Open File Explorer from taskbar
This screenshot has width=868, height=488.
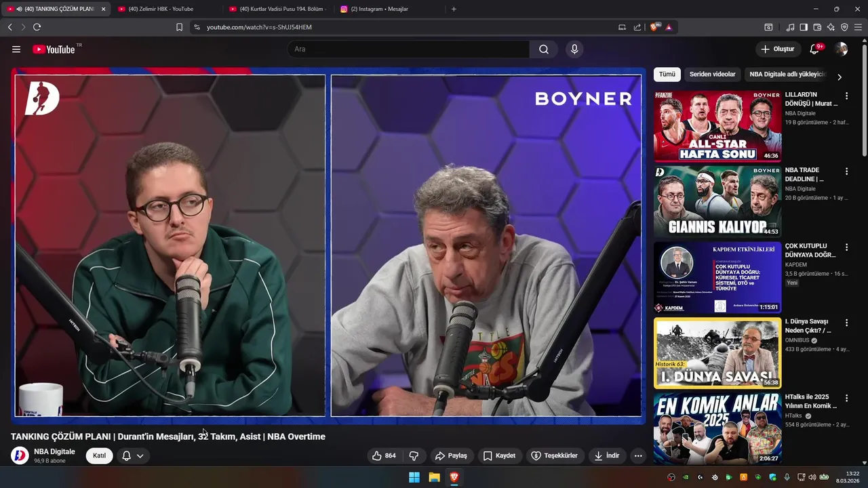[x=434, y=477]
